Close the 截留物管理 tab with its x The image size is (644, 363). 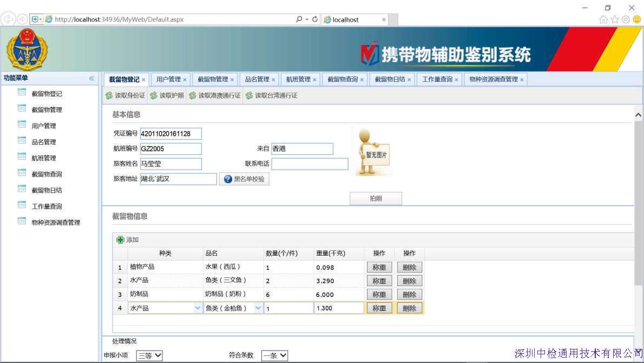(x=232, y=80)
